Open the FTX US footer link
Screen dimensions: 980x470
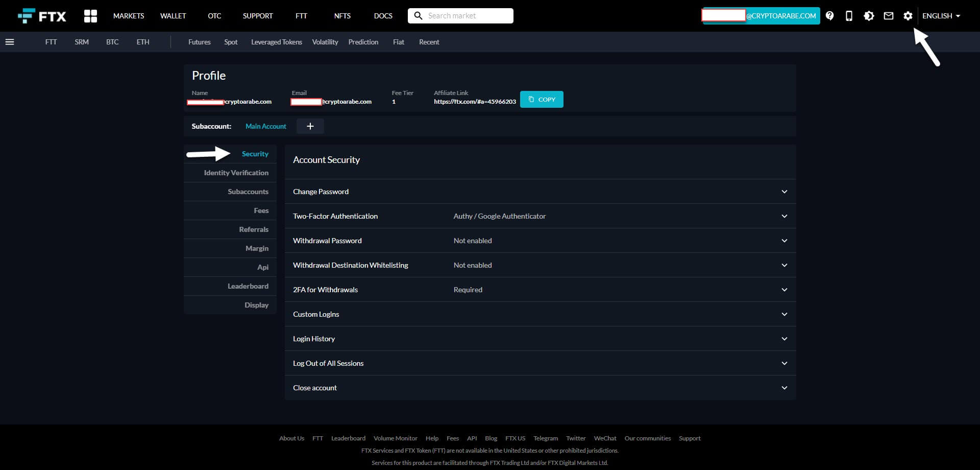[515, 438]
